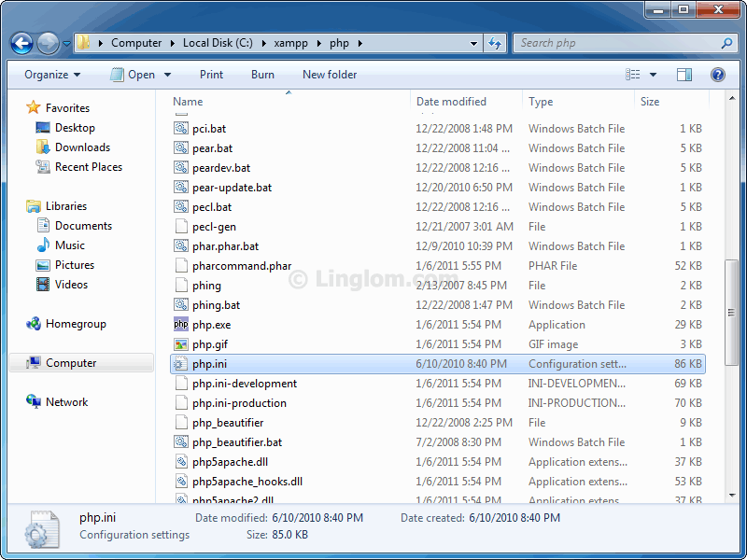
Task: Click the phar.phar.bat file icon
Action: [x=181, y=246]
